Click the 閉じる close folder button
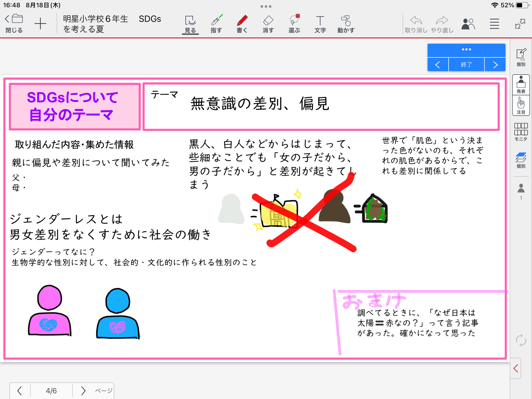Image resolution: width=532 pixels, height=399 pixels. coord(14,23)
